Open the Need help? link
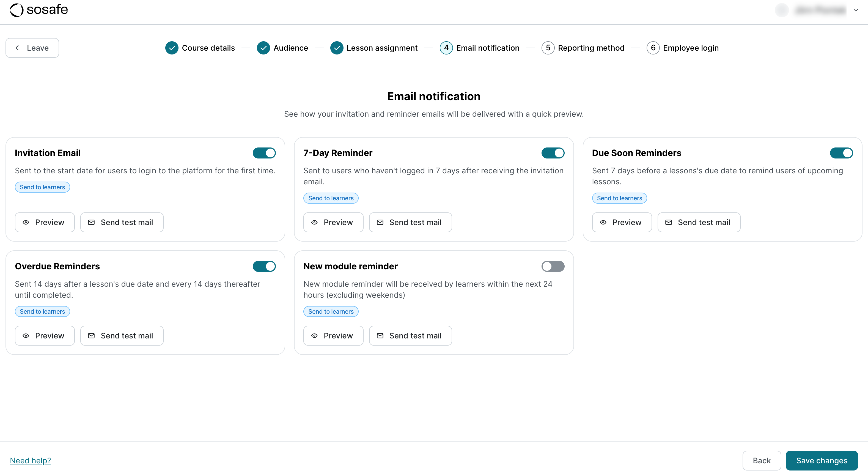The image size is (868, 476). tap(30, 461)
